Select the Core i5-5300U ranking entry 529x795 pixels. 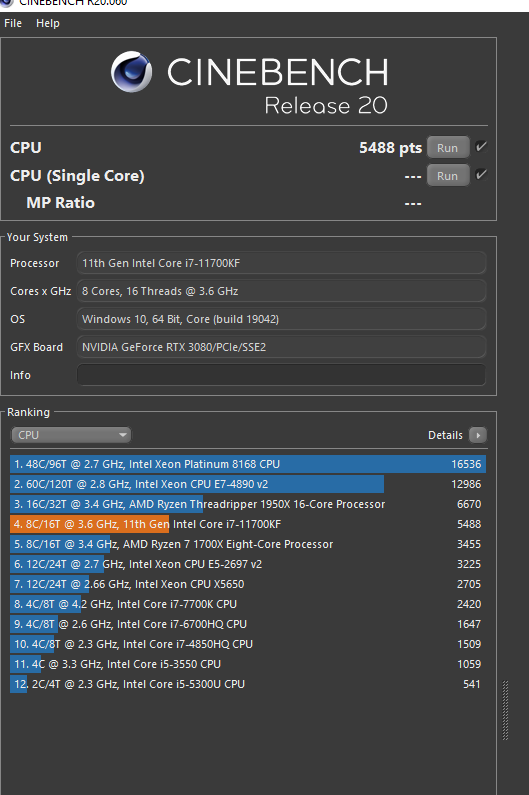[x=248, y=684]
